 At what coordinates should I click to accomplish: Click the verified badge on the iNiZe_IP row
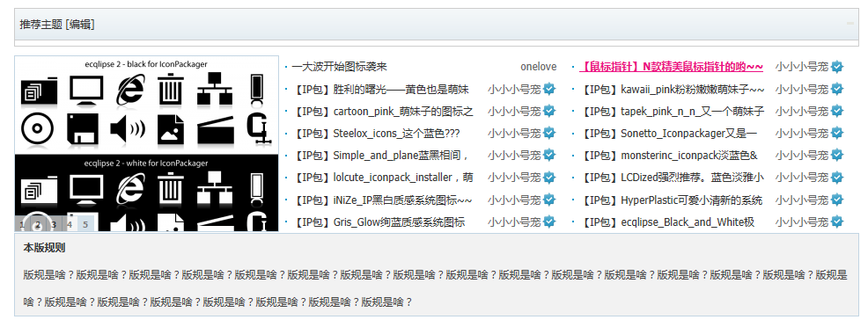[x=549, y=200]
